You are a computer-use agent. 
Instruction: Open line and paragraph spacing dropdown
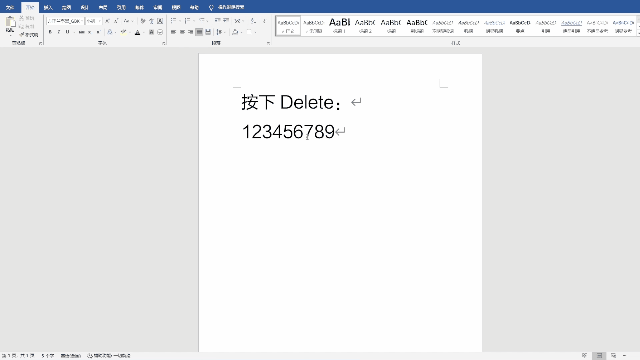click(x=220, y=32)
